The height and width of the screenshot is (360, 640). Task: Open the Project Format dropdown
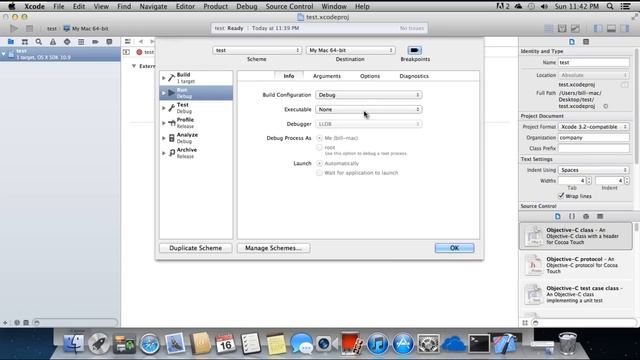click(593, 127)
